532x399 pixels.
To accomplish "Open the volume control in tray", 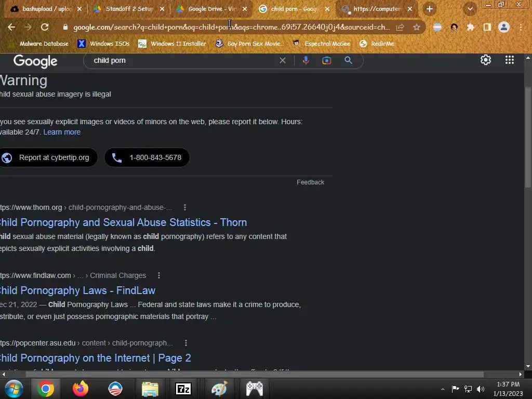I will (481, 389).
